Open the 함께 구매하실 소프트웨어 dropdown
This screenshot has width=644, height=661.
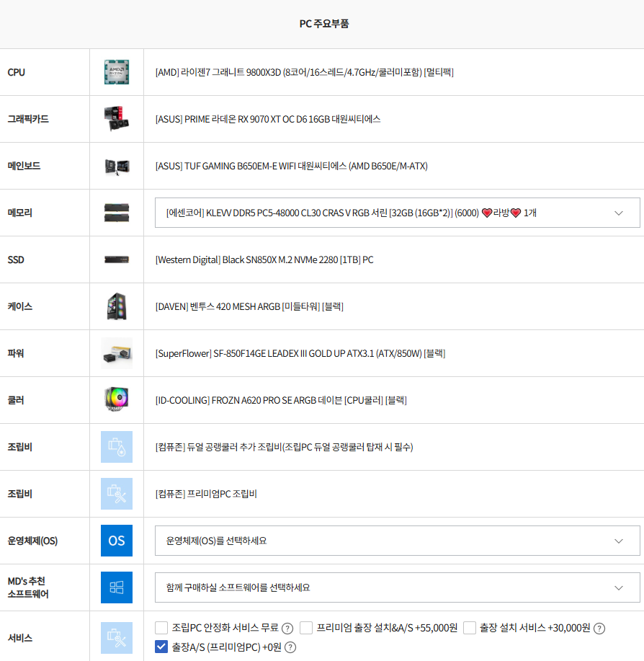[397, 587]
